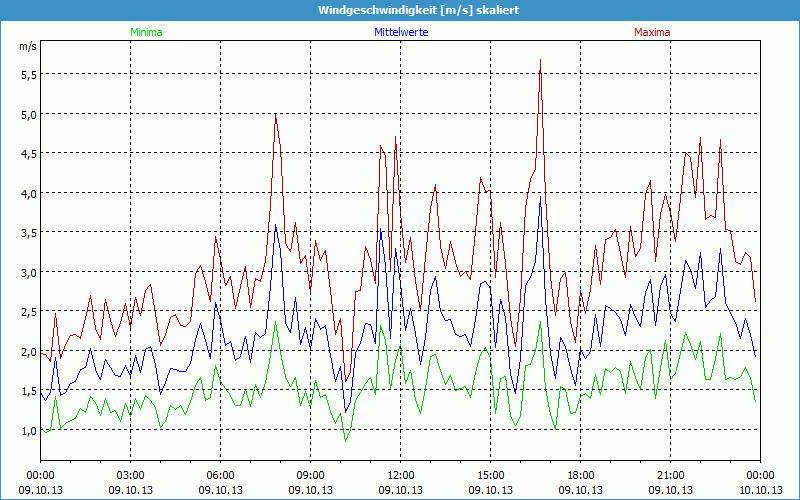
Task: Select the green 'Minima' legend label
Action: pos(146,32)
